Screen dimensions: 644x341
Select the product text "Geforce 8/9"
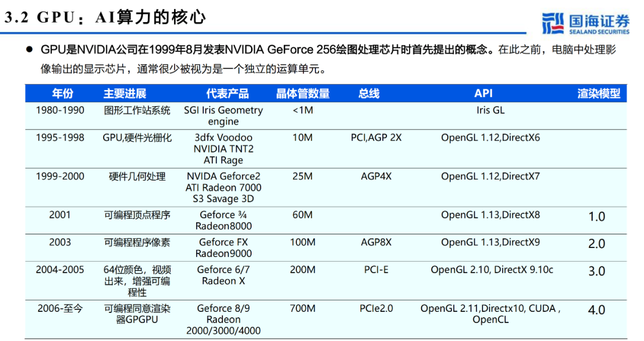pos(223,309)
